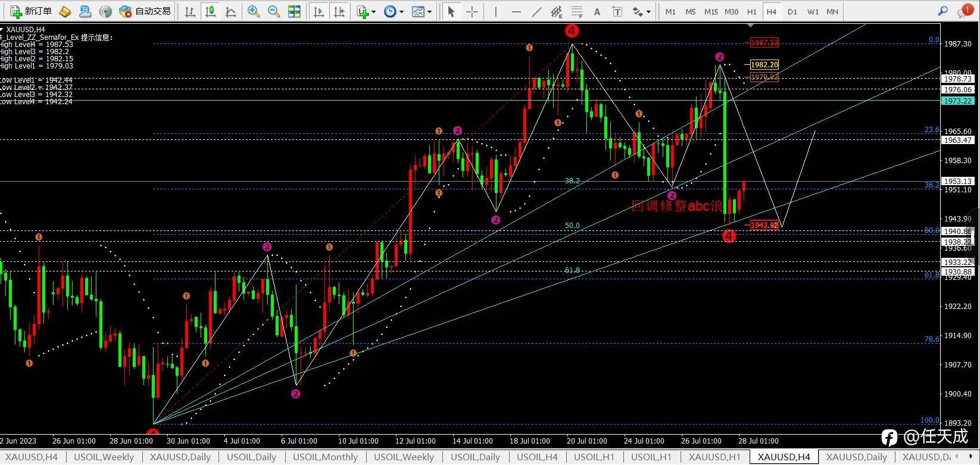Select the horizontal line drawing tool

[516, 11]
